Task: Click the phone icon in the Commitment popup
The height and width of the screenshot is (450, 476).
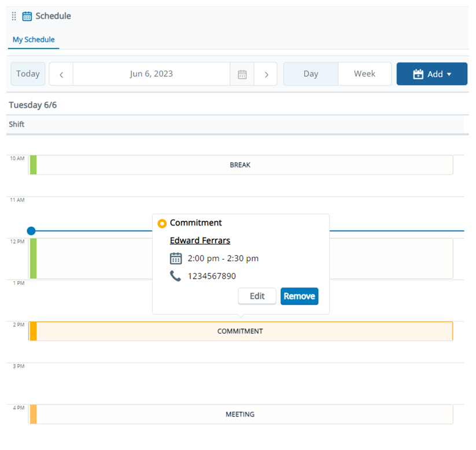Action: (175, 276)
